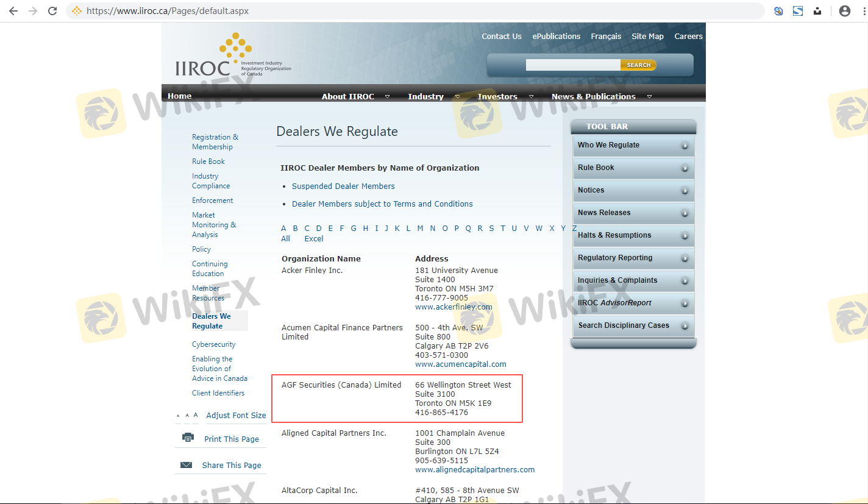Select Enforcement in the left sidebar
This screenshot has width=868, height=504.
[212, 201]
